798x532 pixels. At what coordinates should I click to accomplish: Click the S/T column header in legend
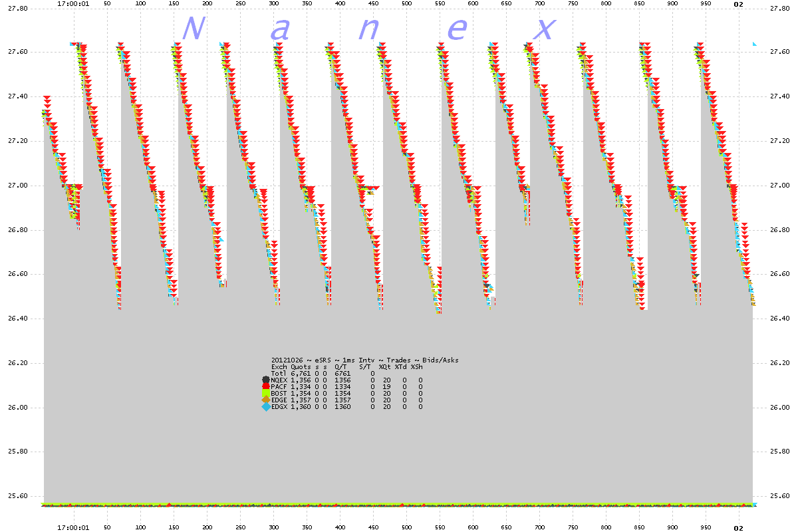[365, 367]
